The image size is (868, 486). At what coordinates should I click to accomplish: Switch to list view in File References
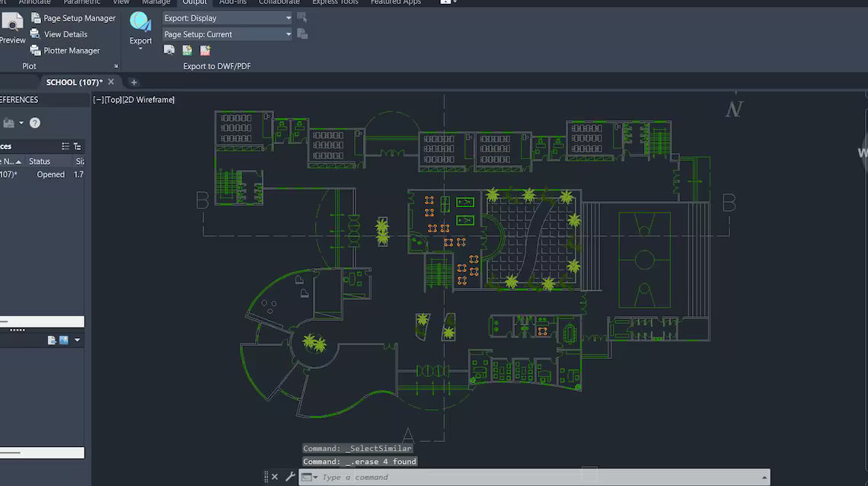(x=65, y=146)
